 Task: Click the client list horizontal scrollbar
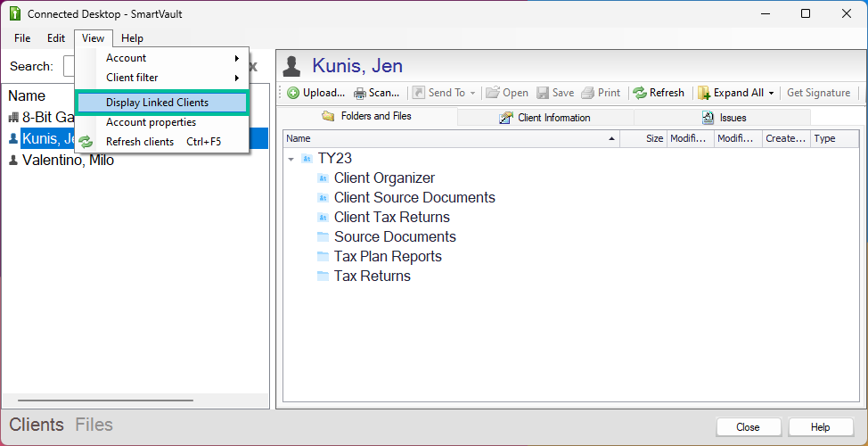point(105,400)
